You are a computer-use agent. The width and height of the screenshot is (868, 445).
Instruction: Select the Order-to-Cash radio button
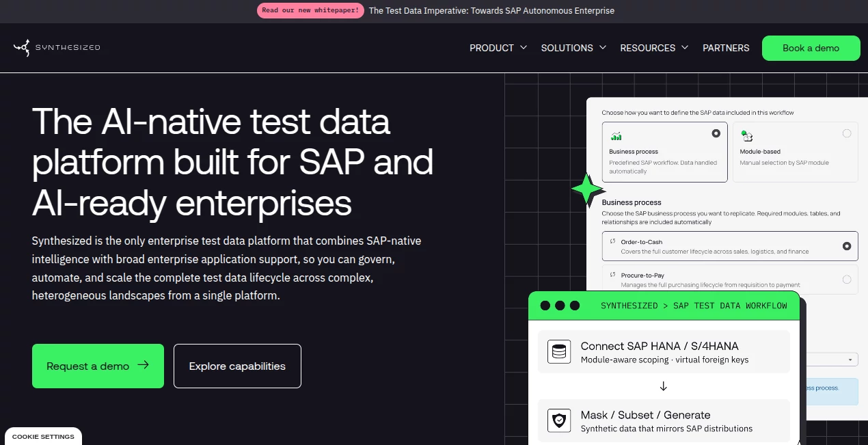[847, 246]
